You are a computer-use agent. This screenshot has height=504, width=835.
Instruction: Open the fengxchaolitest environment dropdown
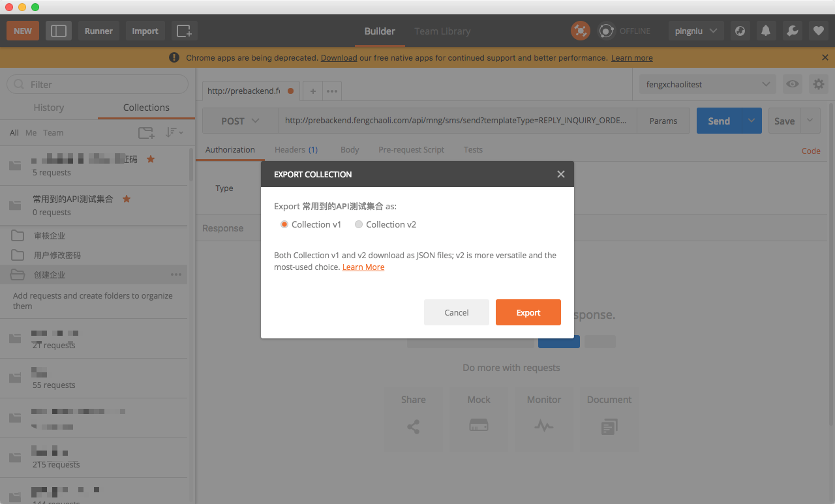(x=708, y=84)
